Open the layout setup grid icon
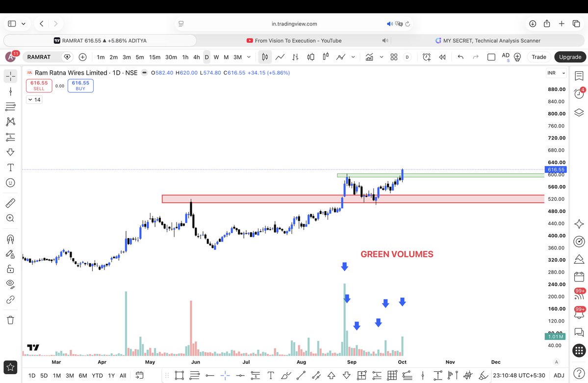 pos(394,57)
